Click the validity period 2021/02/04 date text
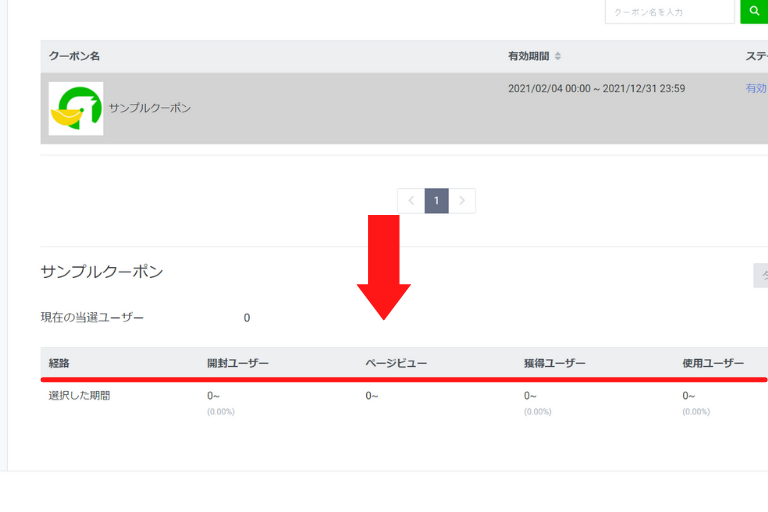Image resolution: width=768 pixels, height=512 pixels. (596, 89)
